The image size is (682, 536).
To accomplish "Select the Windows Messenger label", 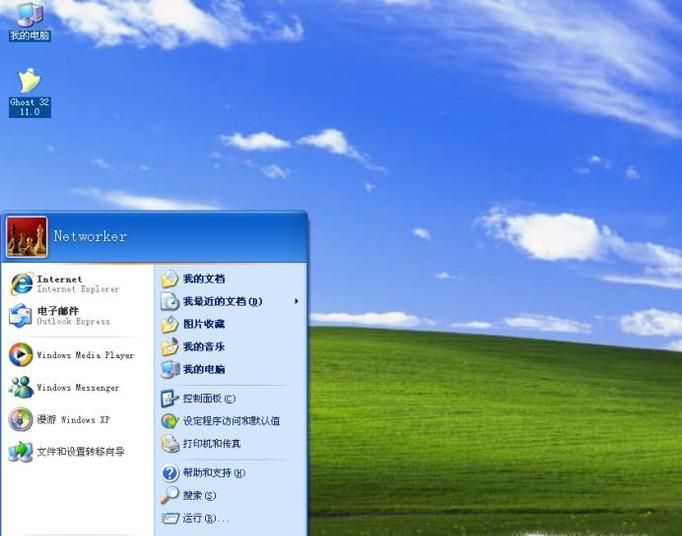I will (78, 388).
